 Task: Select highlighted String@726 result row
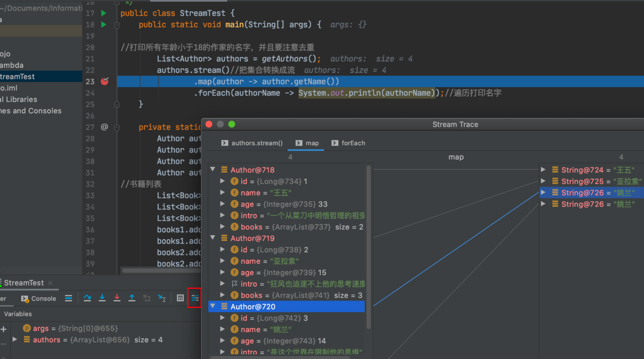[592, 193]
